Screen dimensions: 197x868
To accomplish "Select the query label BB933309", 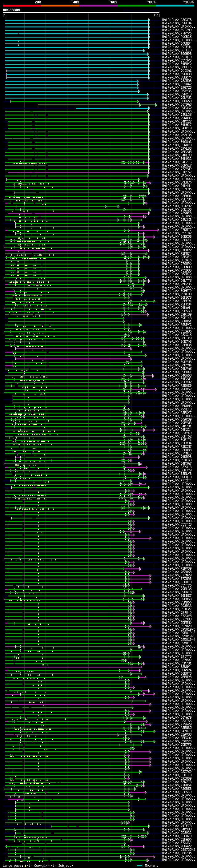I will (x=11, y=10).
